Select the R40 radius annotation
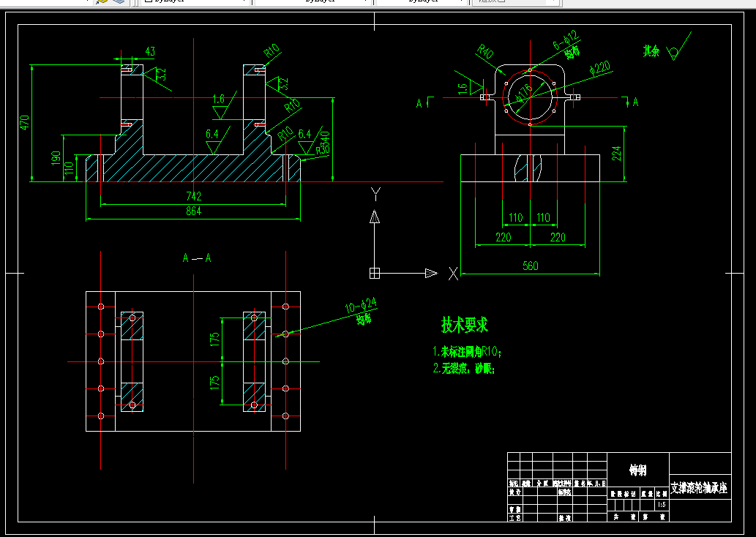 tap(485, 51)
